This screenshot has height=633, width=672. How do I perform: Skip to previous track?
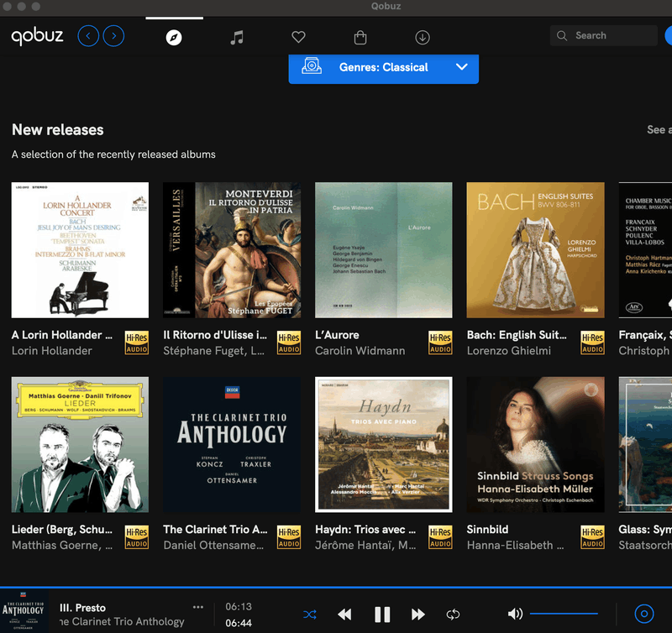pos(344,615)
